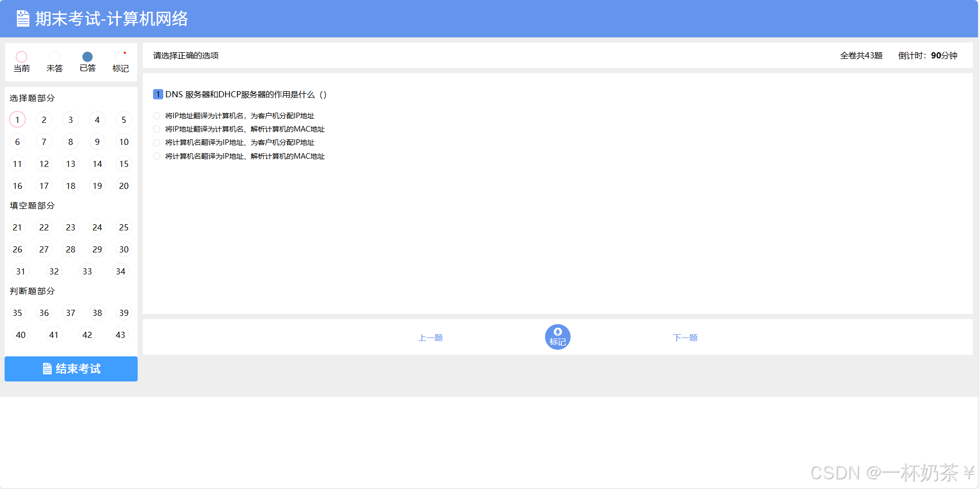
Task: Open true/false question 35
Action: point(17,313)
